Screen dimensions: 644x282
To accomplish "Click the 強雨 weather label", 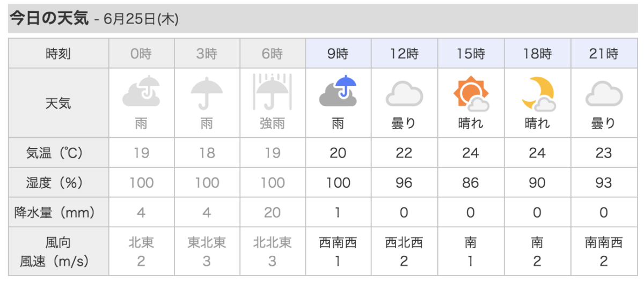I will click(x=273, y=123).
